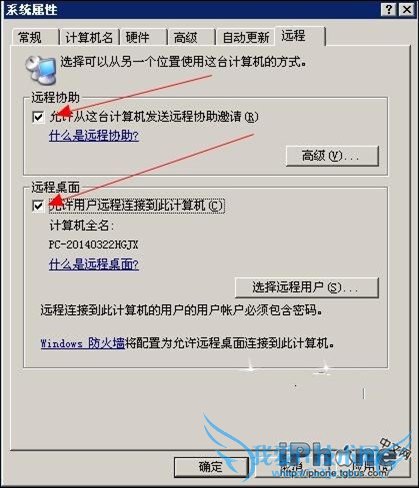
Task: Click the question mark help button
Action: (389, 9)
